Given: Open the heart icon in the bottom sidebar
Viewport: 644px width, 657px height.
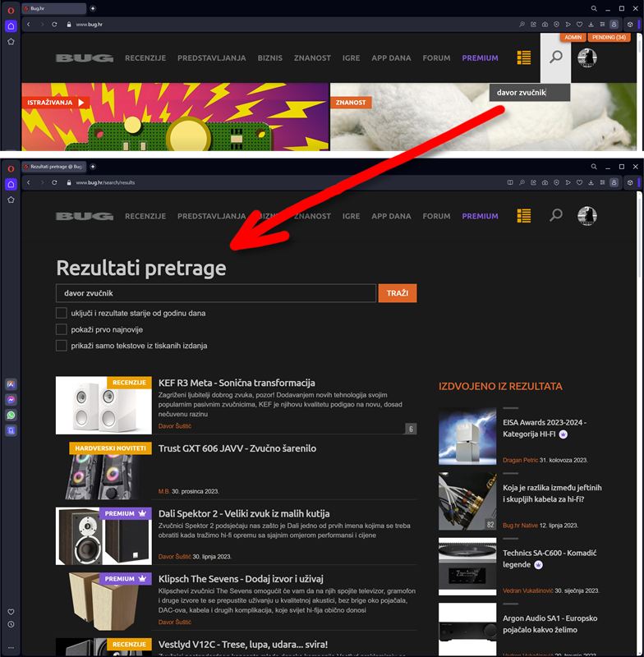Looking at the screenshot, I should tap(11, 612).
